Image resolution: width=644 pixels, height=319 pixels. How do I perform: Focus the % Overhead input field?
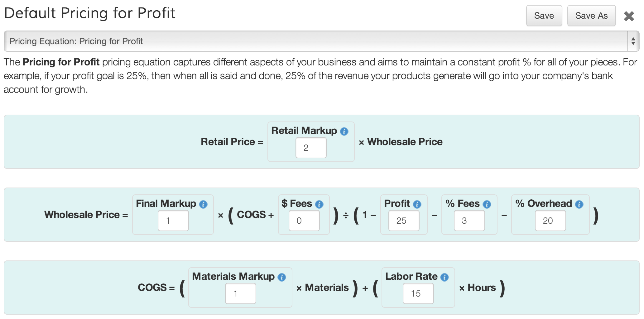click(550, 221)
